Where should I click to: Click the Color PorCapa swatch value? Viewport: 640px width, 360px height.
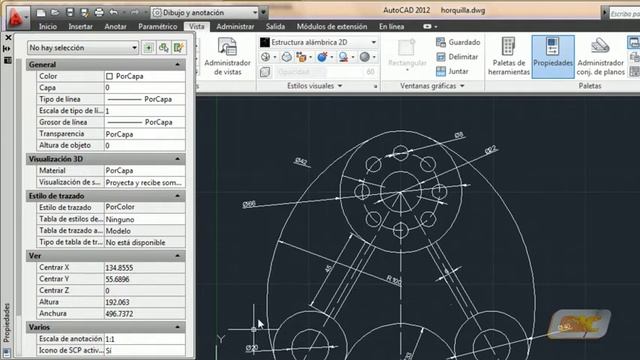(144, 76)
